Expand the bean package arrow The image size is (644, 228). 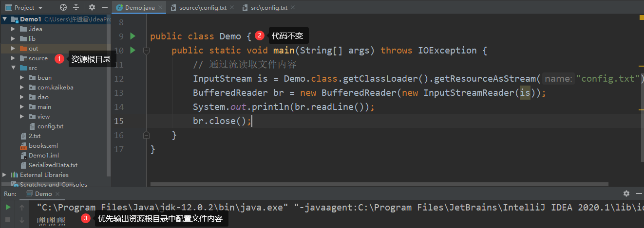click(x=22, y=78)
